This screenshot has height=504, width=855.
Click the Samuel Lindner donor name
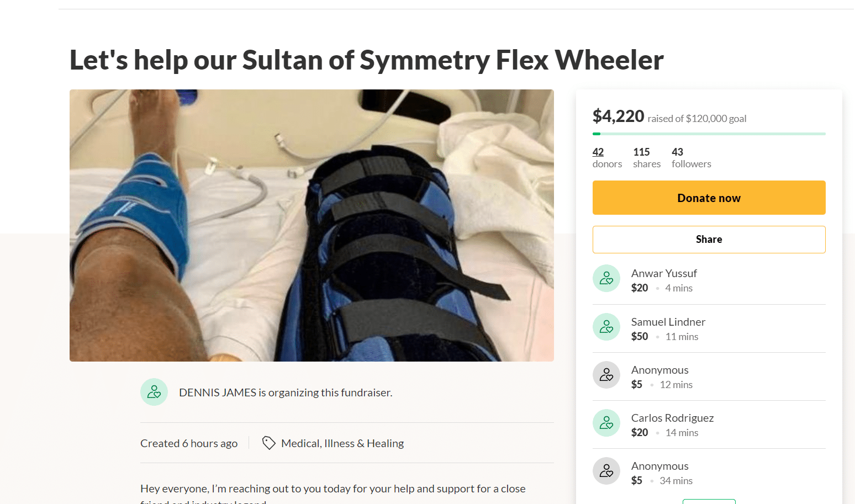pos(668,322)
